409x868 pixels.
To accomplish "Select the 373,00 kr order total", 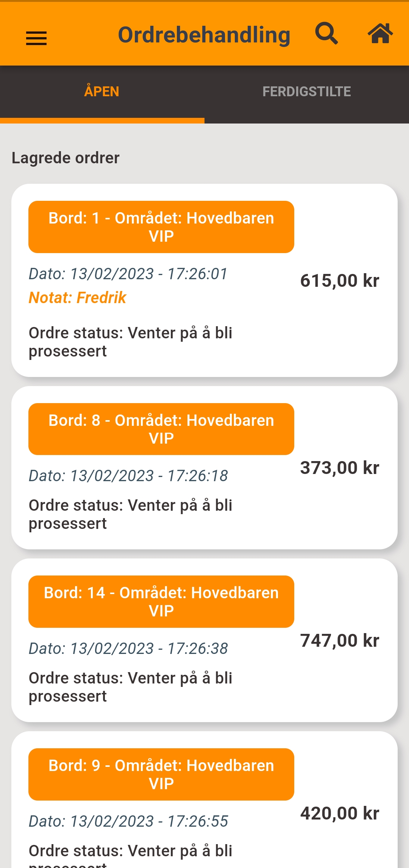I will pos(340,468).
